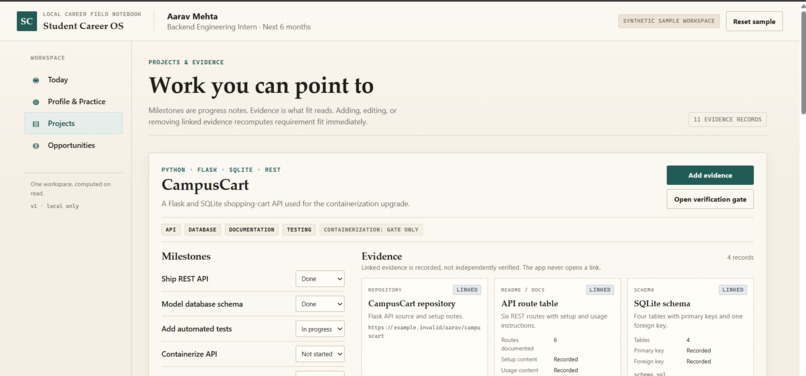Click the CampusCart project title
This screenshot has width=806, height=376.
(205, 185)
